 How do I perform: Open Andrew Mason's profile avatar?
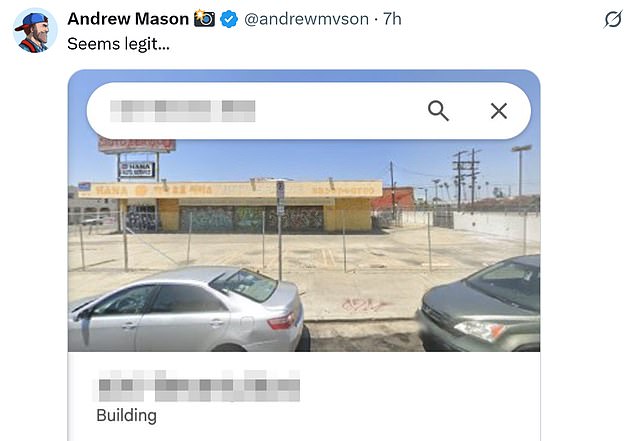35,32
